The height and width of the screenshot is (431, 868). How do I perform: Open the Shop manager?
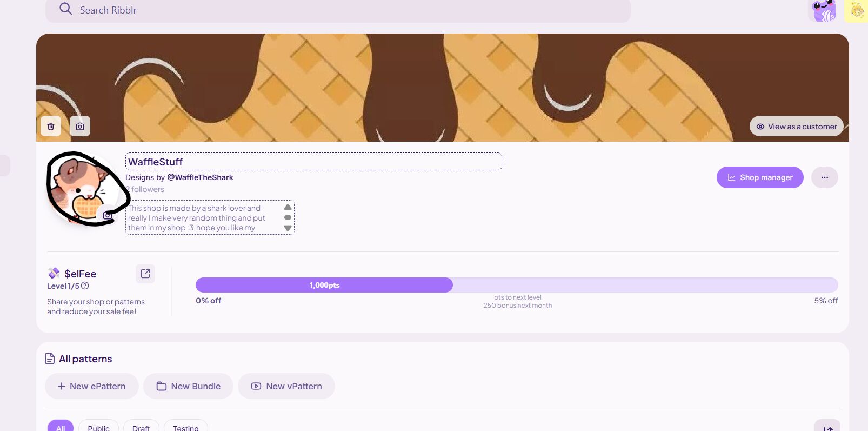760,177
